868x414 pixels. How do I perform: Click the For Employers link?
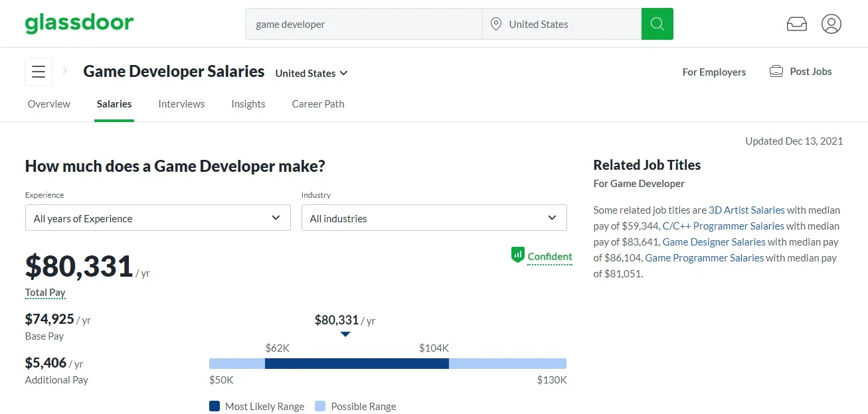coord(714,72)
